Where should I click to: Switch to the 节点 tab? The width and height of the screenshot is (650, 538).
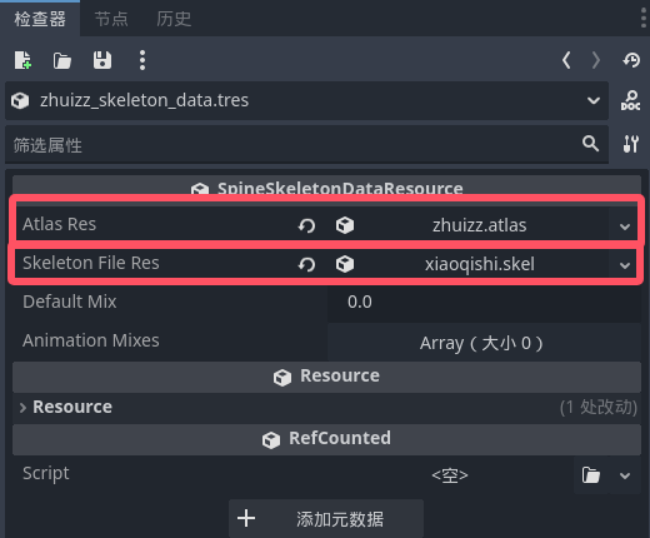[111, 19]
